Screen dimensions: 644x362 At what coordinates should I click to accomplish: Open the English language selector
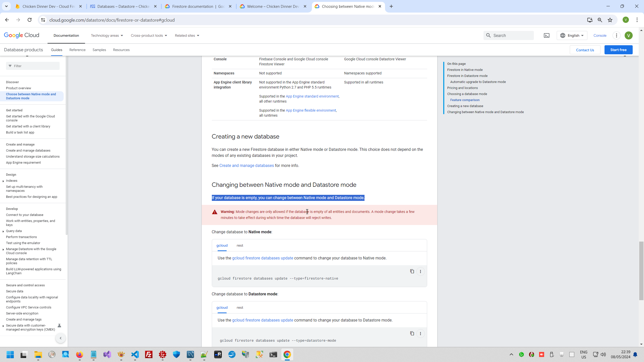point(572,35)
